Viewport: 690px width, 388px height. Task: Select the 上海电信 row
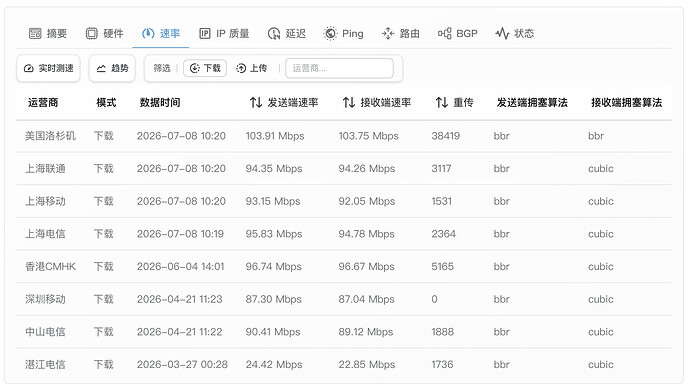tap(344, 234)
